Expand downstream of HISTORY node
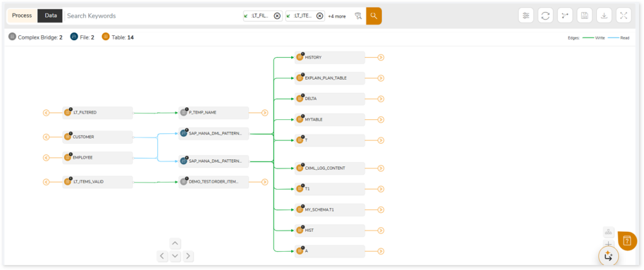The width and height of the screenshot is (644, 270). (x=381, y=57)
